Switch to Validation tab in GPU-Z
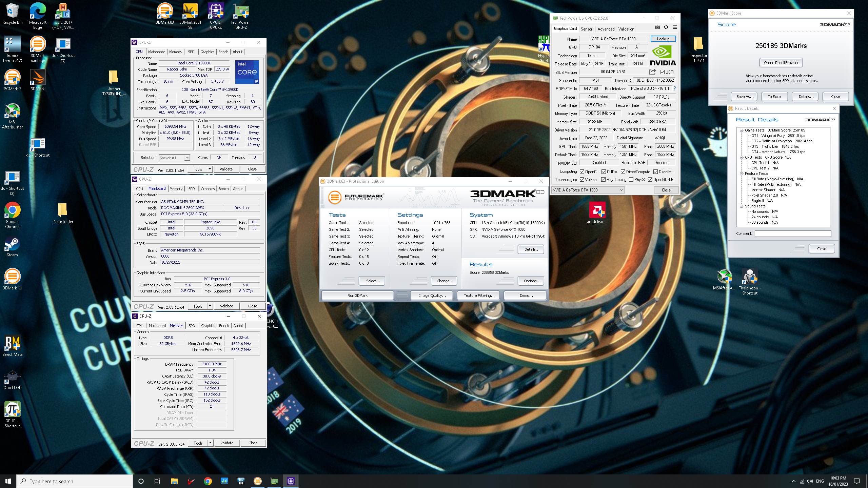Screen dimensions: 868x488 click(626, 29)
